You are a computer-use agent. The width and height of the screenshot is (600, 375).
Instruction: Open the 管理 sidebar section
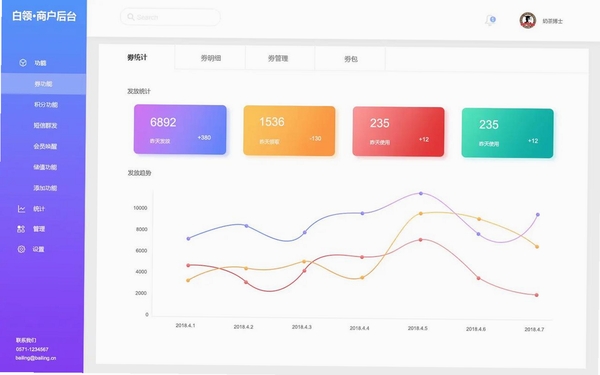[x=39, y=229]
